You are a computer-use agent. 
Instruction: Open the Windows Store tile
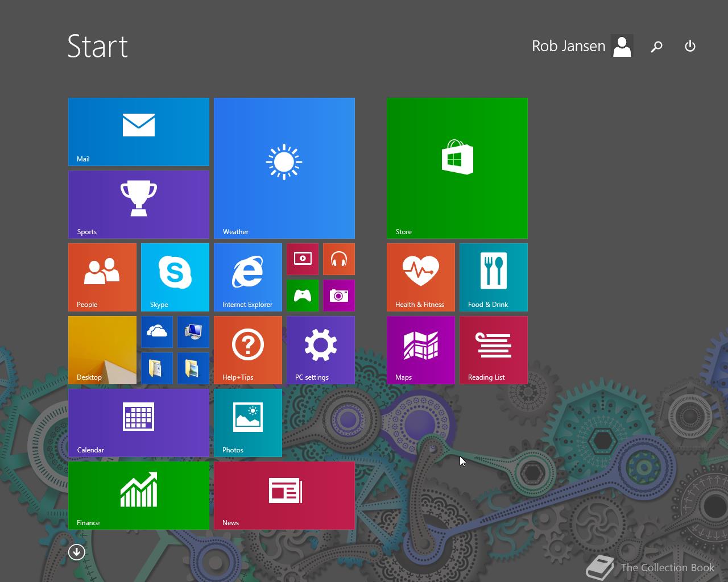pyautogui.click(x=457, y=168)
